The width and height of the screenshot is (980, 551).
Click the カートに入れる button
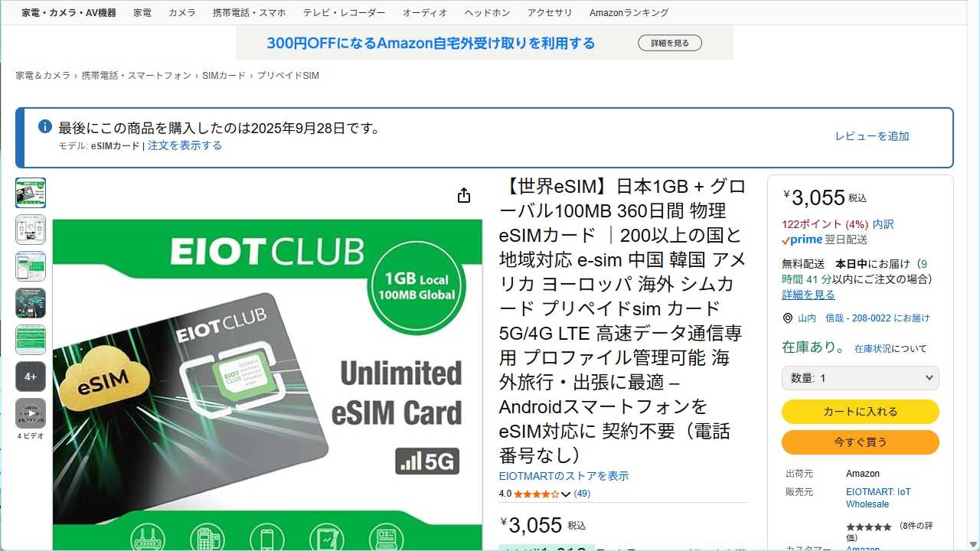[x=860, y=412]
